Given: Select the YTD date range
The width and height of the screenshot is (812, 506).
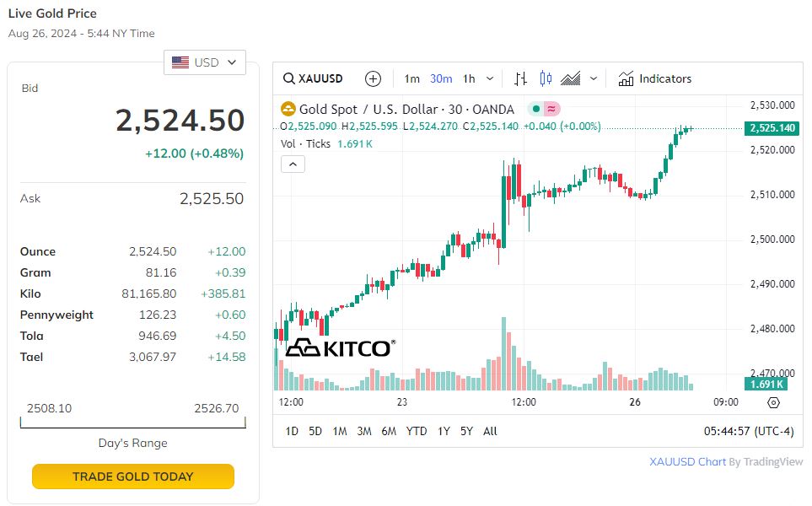Looking at the screenshot, I should tap(417, 431).
